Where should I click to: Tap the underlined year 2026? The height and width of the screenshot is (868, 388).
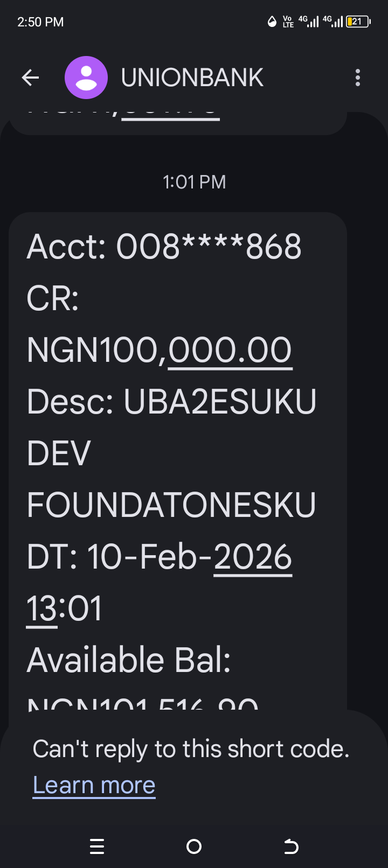[x=253, y=557]
